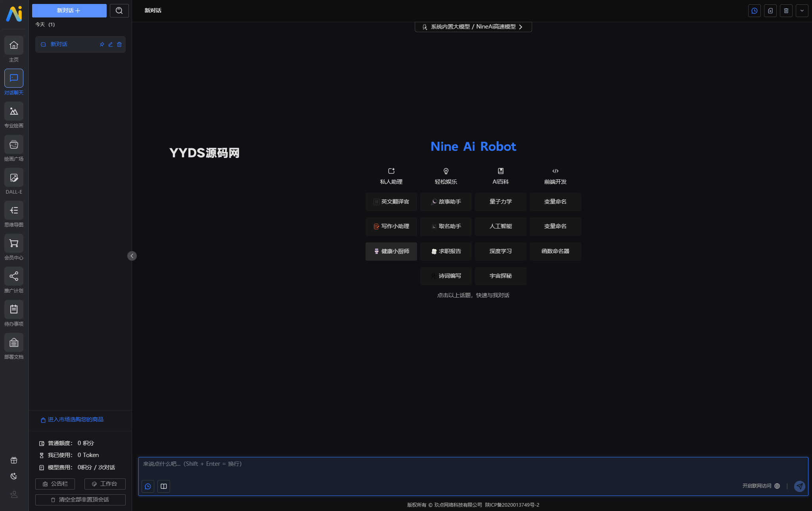The image size is (812, 511).
Task: Choose the 健康小厨师 prompt card
Action: pos(391,252)
